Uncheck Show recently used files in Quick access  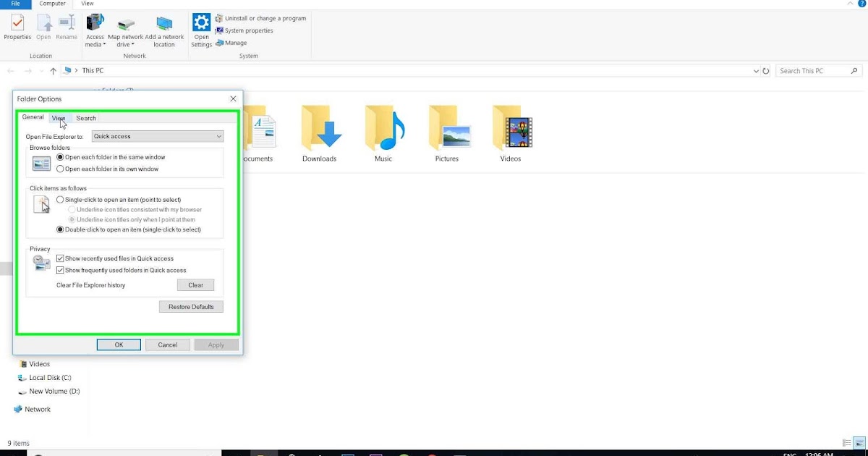coord(61,258)
